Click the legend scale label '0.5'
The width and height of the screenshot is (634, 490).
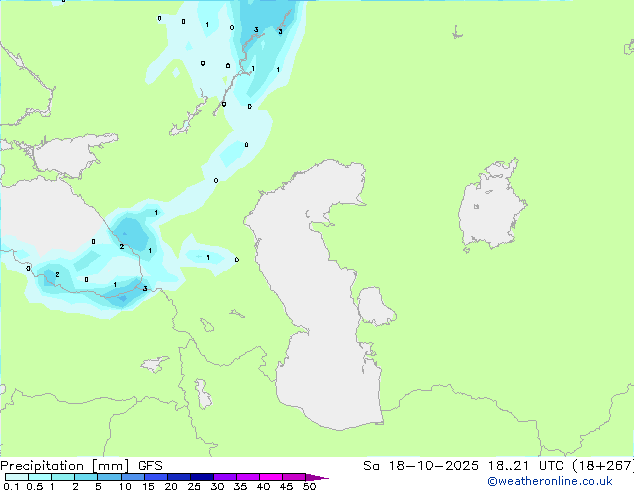click(35, 486)
